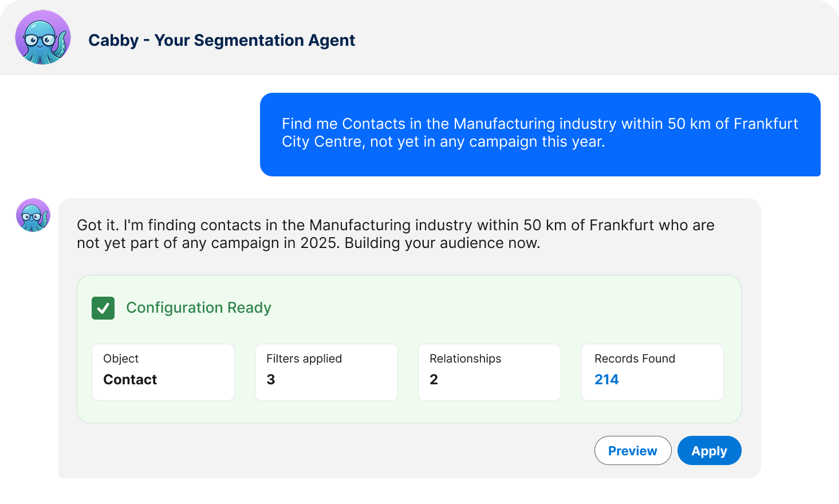Open the audience Preview

click(632, 451)
